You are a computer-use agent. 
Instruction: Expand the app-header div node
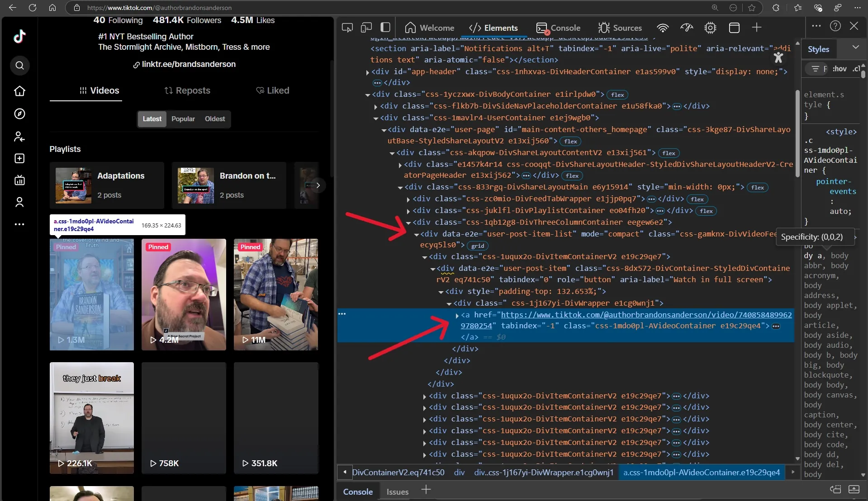pyautogui.click(x=367, y=72)
